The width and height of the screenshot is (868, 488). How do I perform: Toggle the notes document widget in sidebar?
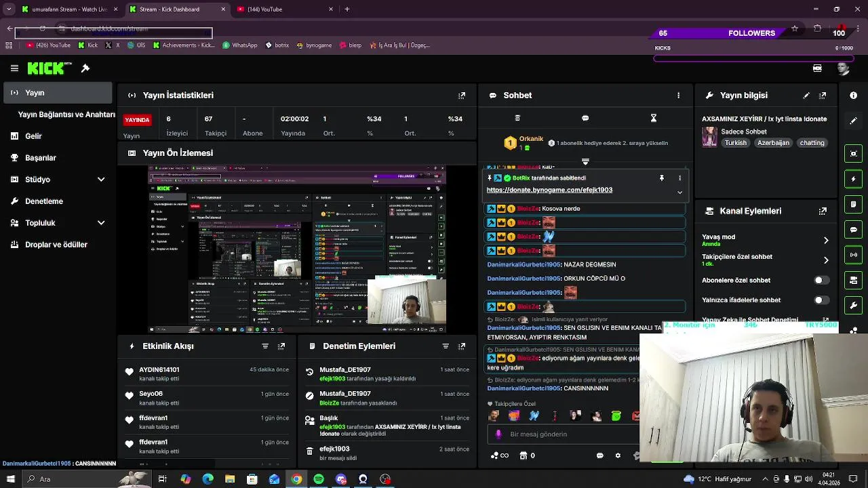coord(854,204)
